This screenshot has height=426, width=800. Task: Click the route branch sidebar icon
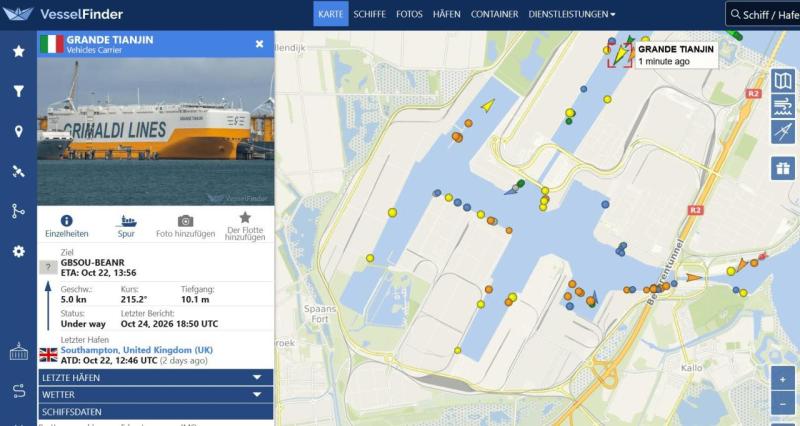pyautogui.click(x=18, y=211)
